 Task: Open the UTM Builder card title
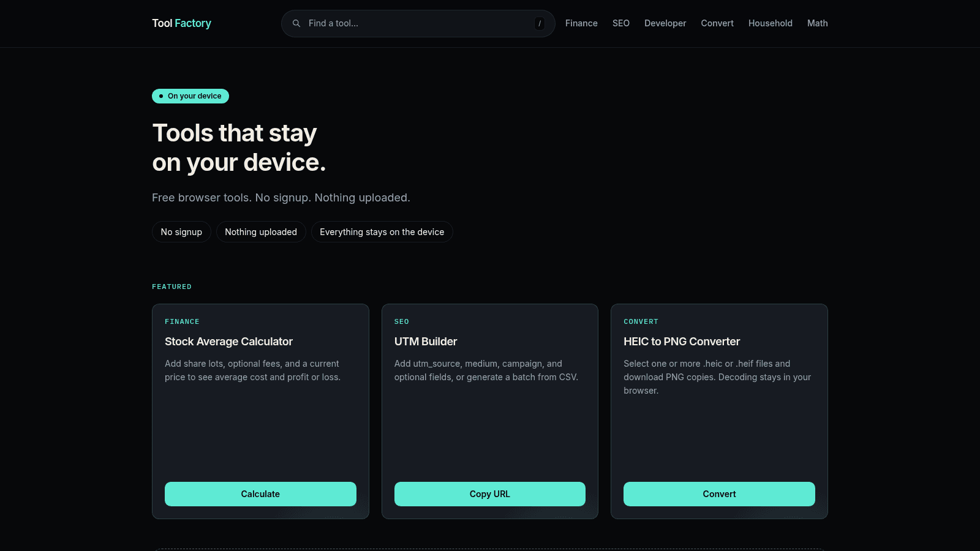click(x=426, y=342)
